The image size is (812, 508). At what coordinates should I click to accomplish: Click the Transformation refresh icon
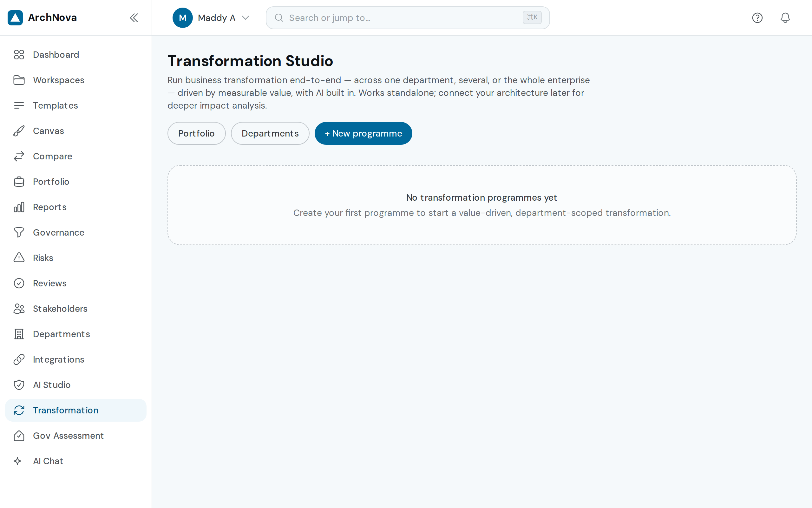(19, 410)
